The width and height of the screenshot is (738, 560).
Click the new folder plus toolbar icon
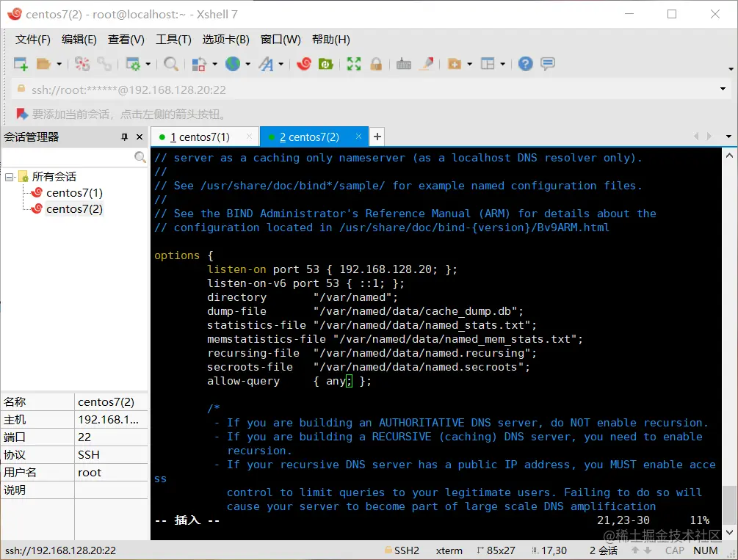pyautogui.click(x=455, y=64)
